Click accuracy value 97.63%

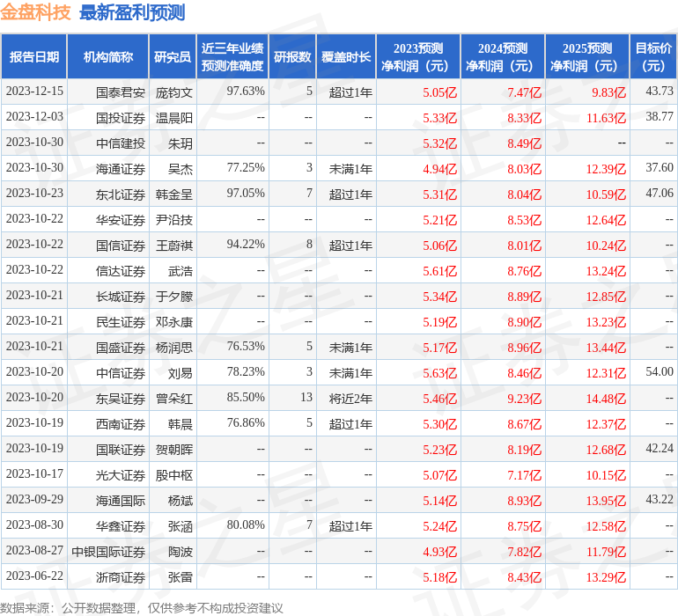(x=246, y=92)
